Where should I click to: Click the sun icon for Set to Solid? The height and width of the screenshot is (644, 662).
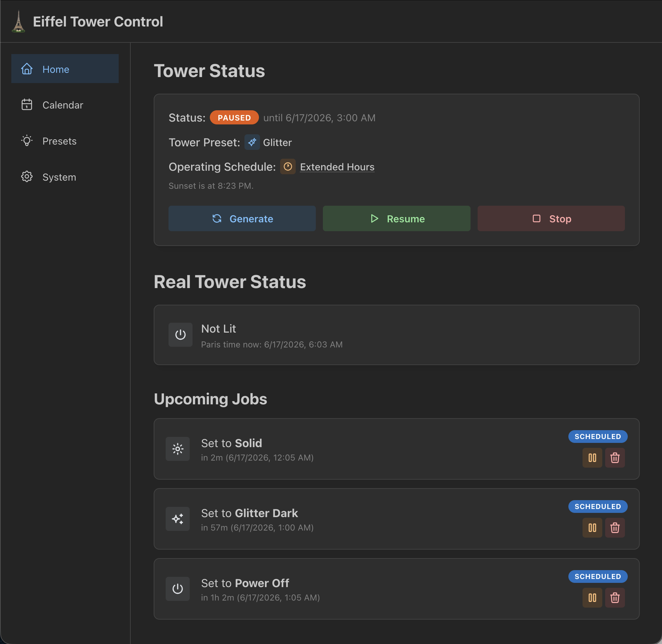[x=178, y=449]
